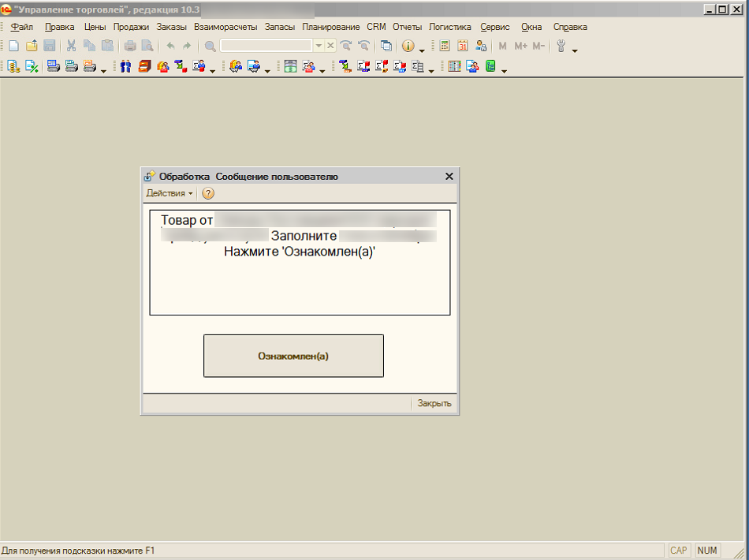Open the toolbar search field dropdown arrow

click(x=319, y=47)
